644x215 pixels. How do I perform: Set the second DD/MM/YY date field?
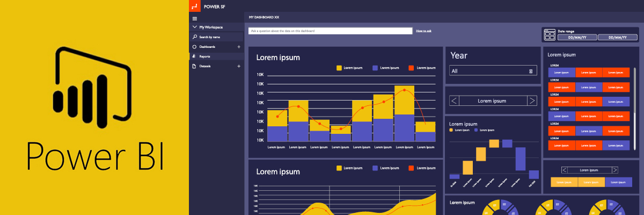pos(618,38)
